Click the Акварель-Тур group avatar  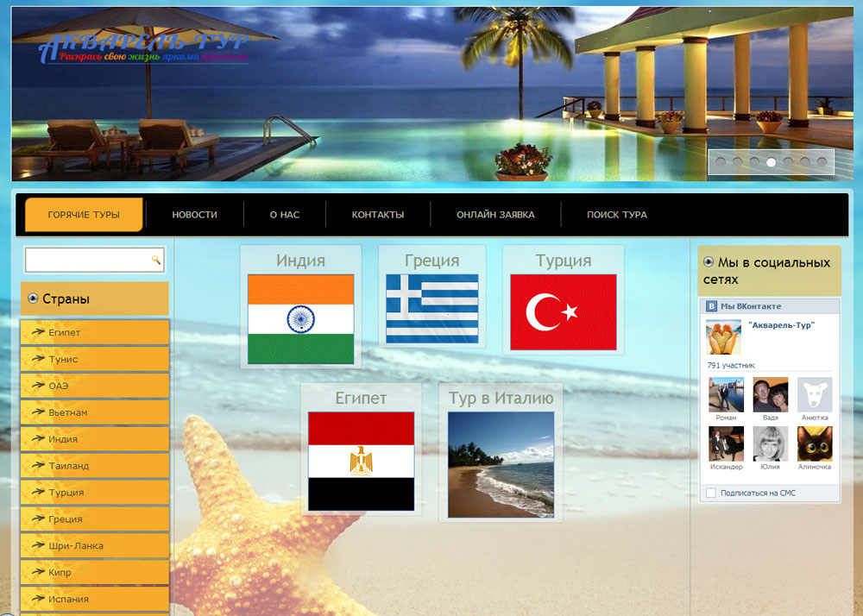click(x=724, y=336)
